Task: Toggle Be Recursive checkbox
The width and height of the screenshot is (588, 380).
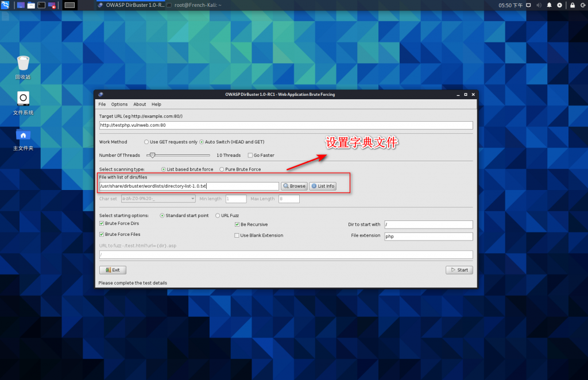Action: (x=252, y=224)
